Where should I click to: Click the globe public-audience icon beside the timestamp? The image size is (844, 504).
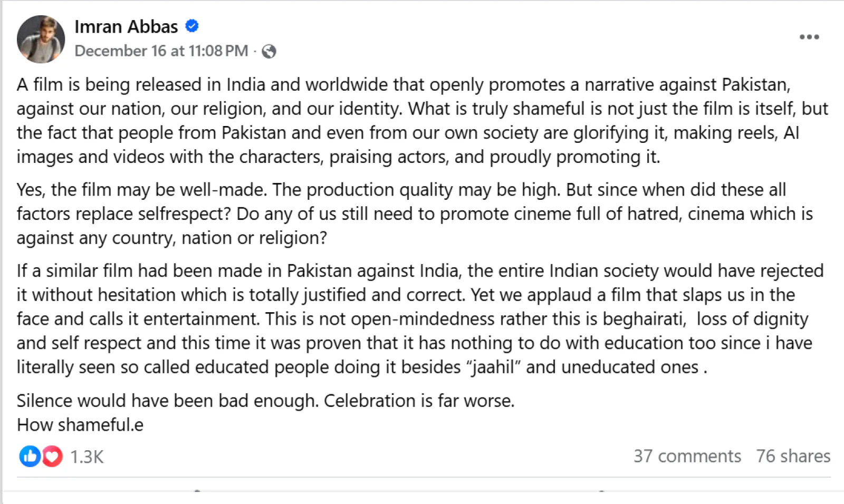point(270,52)
